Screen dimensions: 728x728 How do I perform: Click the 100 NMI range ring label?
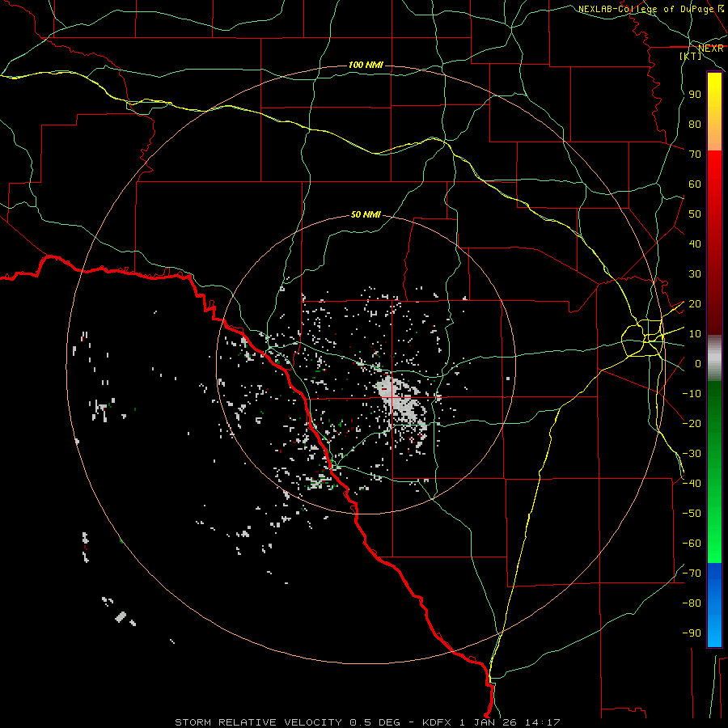366,65
